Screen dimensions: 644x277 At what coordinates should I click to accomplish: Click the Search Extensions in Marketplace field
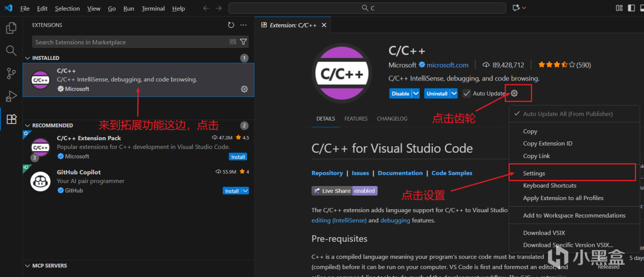coord(131,42)
